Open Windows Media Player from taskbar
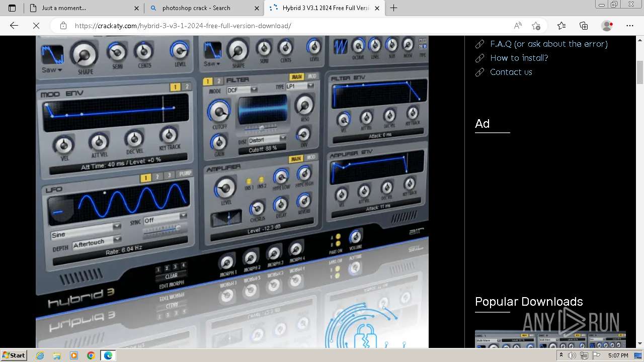644x362 pixels. coord(74,355)
